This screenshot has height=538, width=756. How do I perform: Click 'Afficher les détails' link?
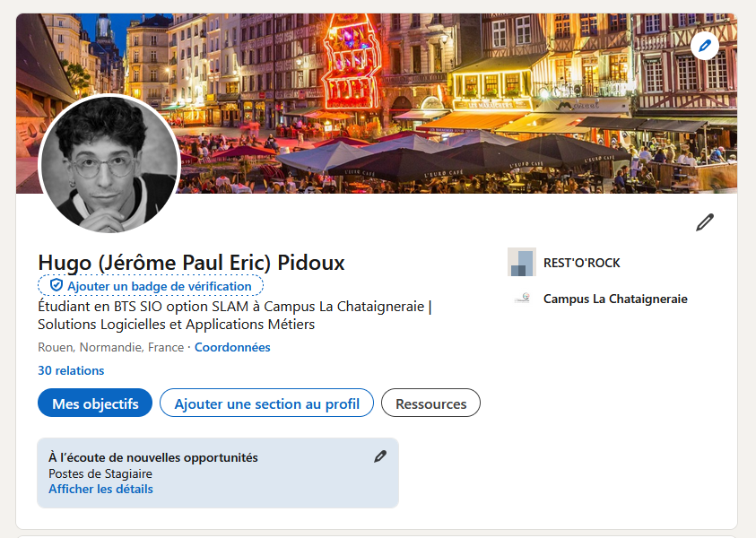[x=100, y=489]
